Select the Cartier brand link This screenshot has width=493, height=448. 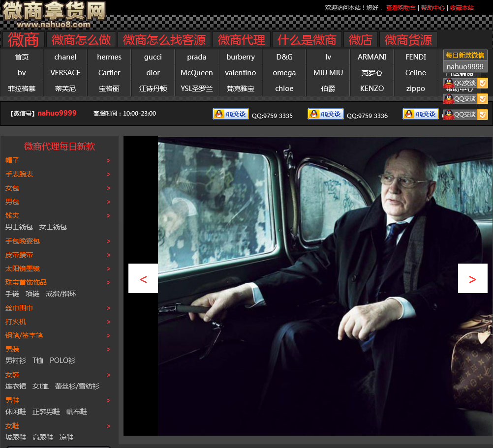[109, 73]
